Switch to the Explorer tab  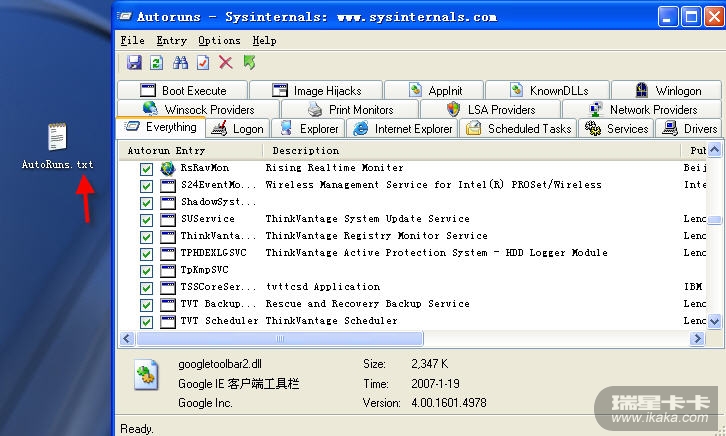coord(308,129)
